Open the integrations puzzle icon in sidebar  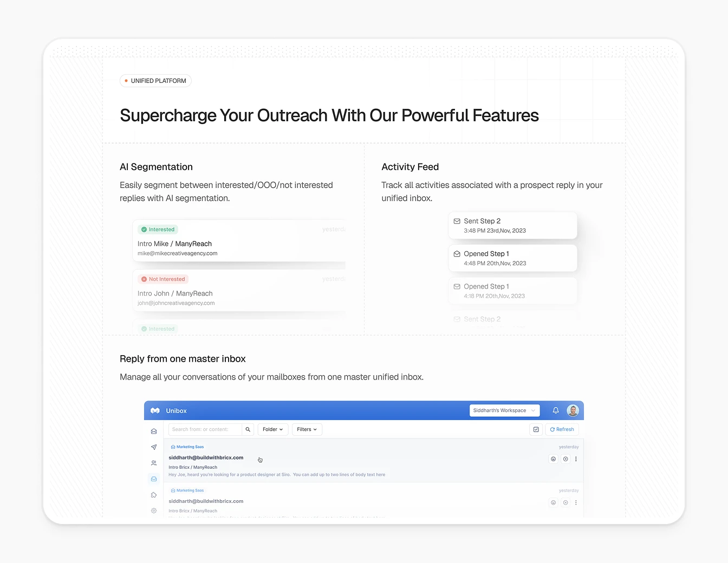(x=154, y=495)
